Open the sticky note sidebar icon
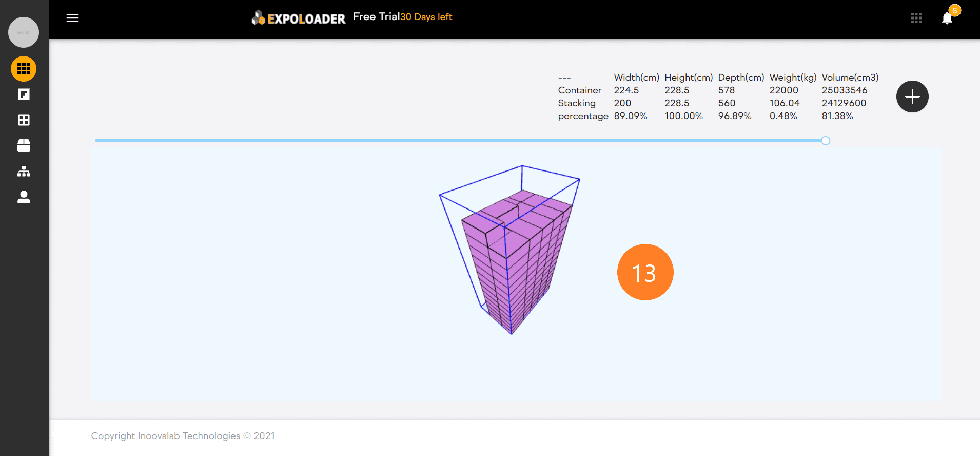980x456 pixels. [24, 94]
